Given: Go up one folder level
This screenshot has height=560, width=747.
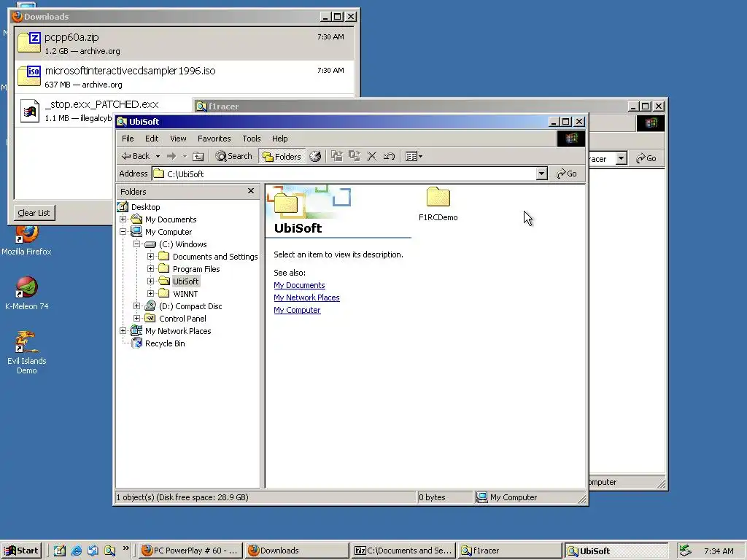Looking at the screenshot, I should tap(198, 156).
